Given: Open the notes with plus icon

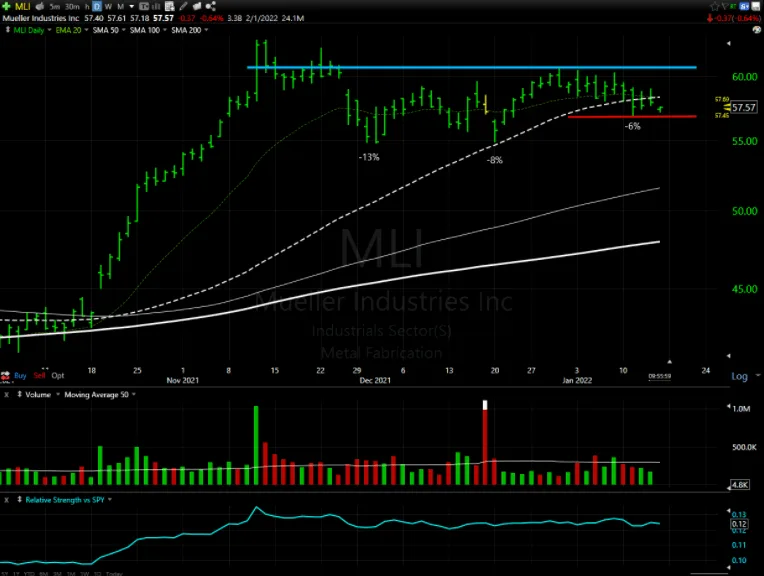Looking at the screenshot, I should point(170,6).
